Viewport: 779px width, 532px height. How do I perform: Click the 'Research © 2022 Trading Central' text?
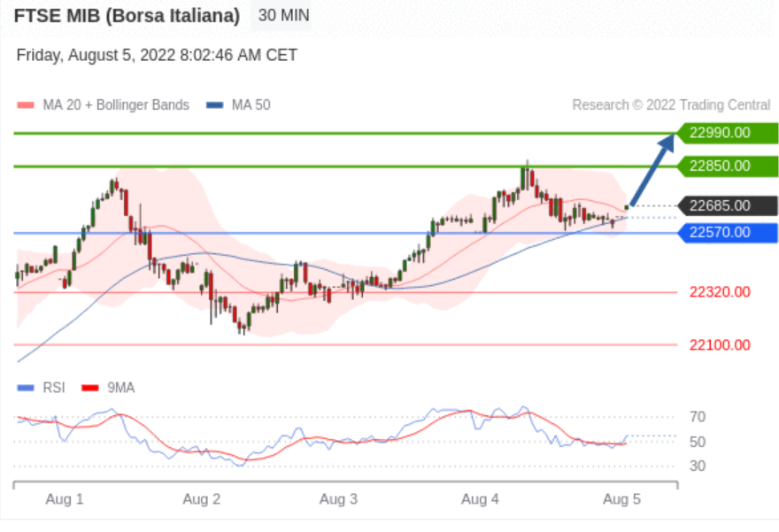tap(671, 104)
